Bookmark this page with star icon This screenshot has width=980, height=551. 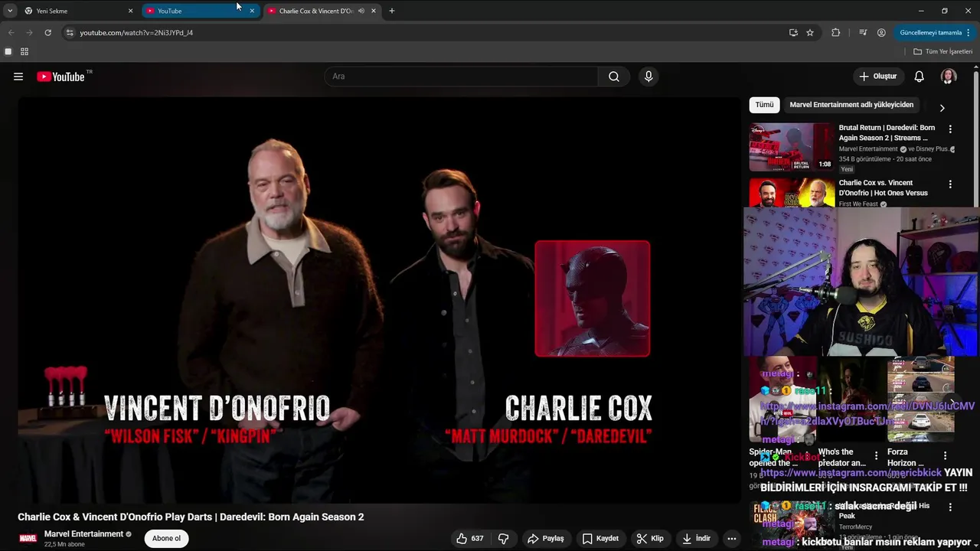tap(810, 33)
